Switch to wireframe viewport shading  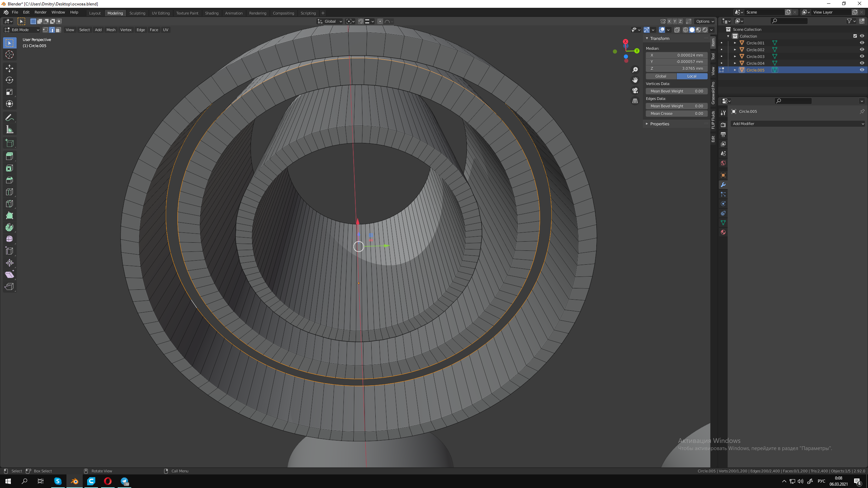pyautogui.click(x=686, y=30)
